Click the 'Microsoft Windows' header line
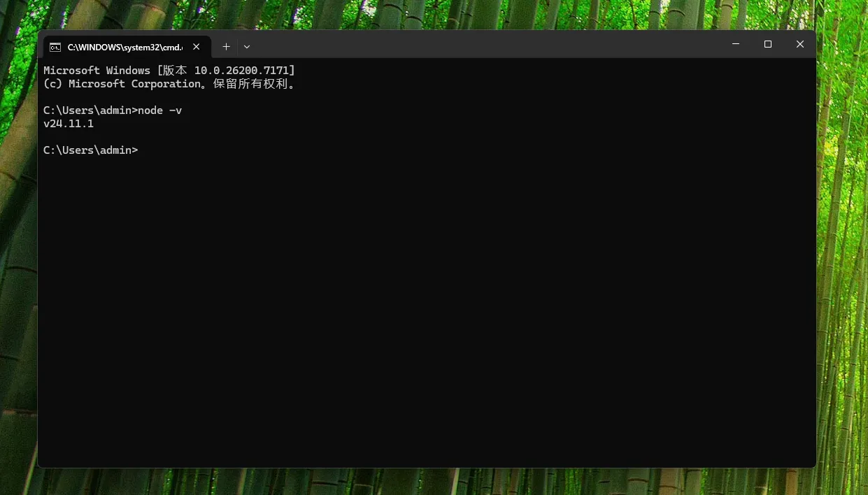The width and height of the screenshot is (868, 495). coord(97,71)
